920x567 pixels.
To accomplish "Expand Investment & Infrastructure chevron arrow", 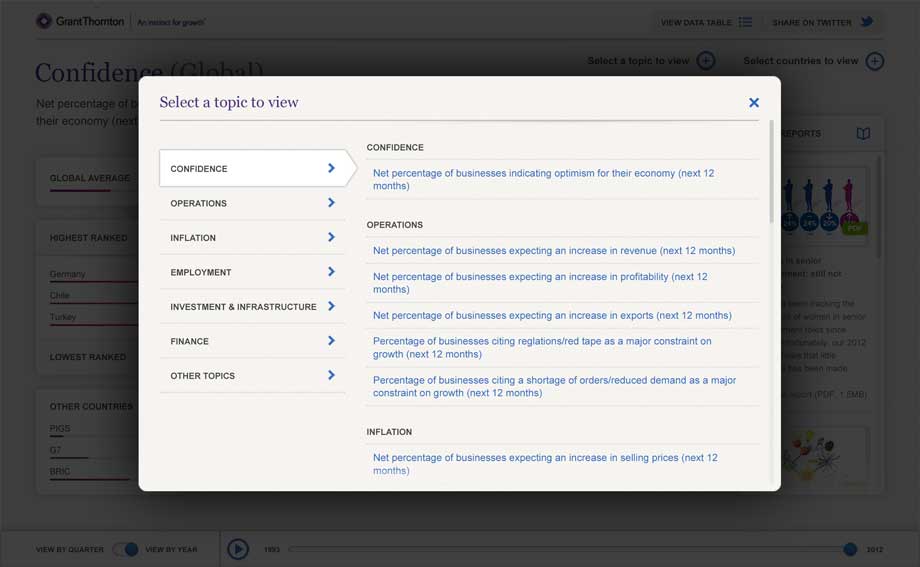I will [x=331, y=306].
